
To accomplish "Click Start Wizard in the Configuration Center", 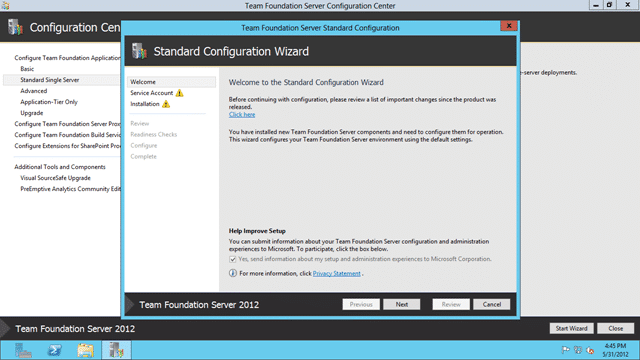I will pos(571,328).
